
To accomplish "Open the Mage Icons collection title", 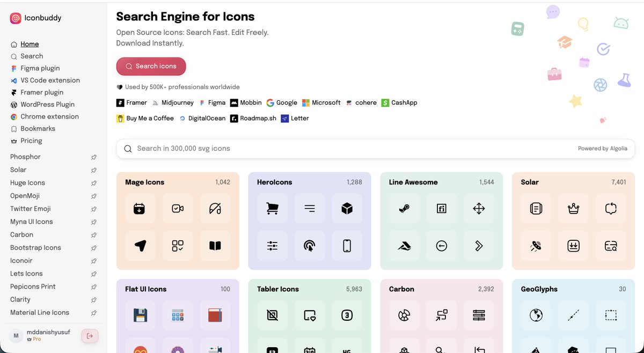I will pos(145,182).
